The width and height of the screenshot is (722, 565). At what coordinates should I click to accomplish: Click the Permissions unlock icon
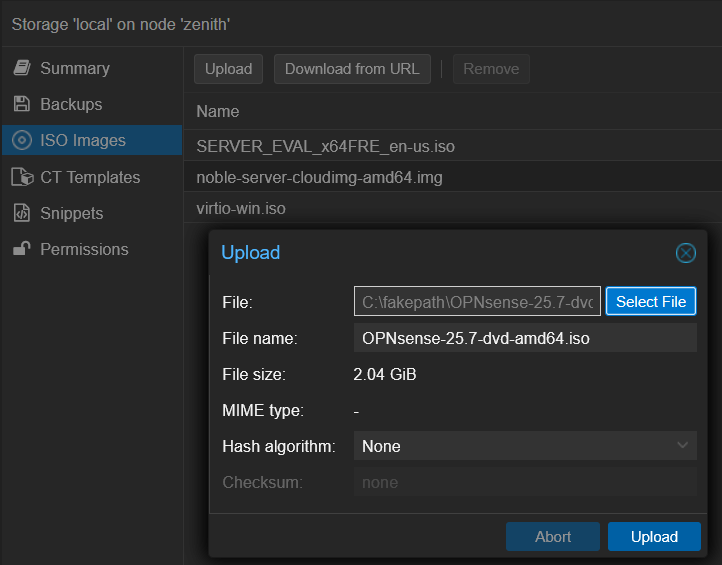[x=21, y=249]
